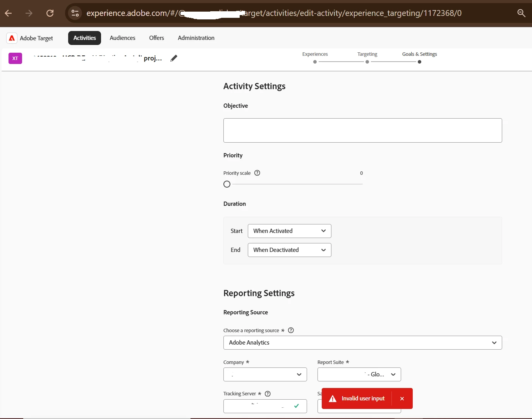Image resolution: width=532 pixels, height=419 pixels.
Task: Click the Tracking Server input field
Action: click(x=265, y=406)
